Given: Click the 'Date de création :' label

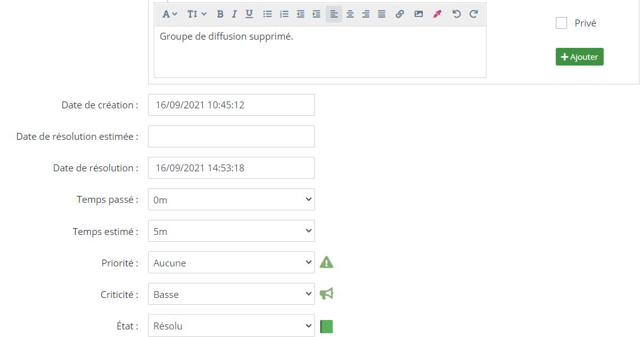Looking at the screenshot, I should click(x=100, y=105).
